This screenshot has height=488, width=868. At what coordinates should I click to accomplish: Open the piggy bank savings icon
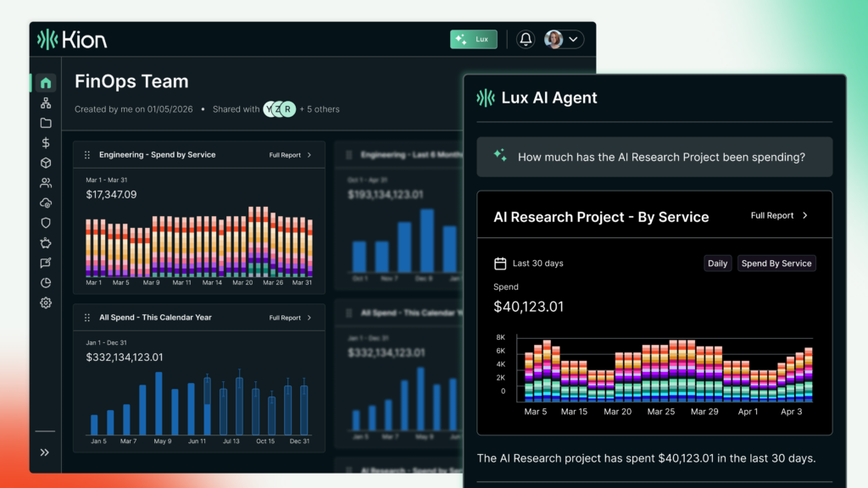click(46, 243)
